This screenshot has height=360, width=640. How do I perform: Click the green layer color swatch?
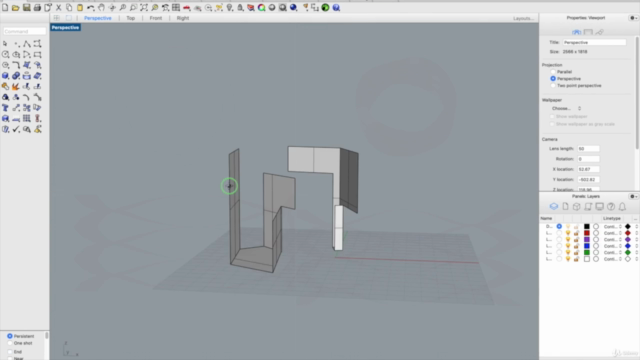tap(587, 253)
